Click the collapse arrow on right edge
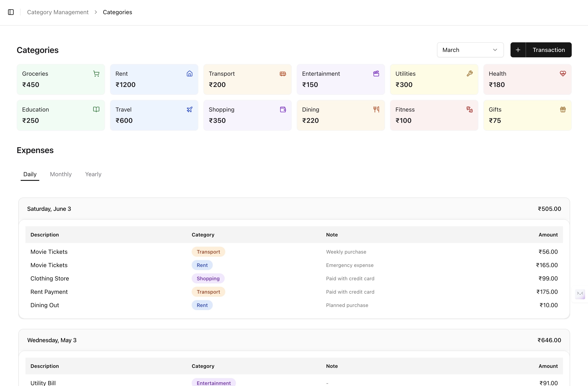588x386 pixels. coord(580,294)
